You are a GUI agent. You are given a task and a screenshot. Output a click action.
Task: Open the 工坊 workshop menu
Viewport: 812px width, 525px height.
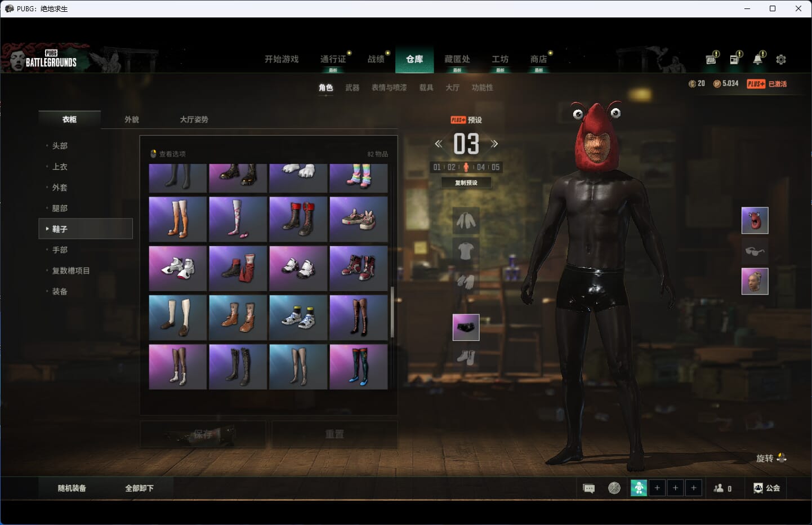tap(500, 59)
